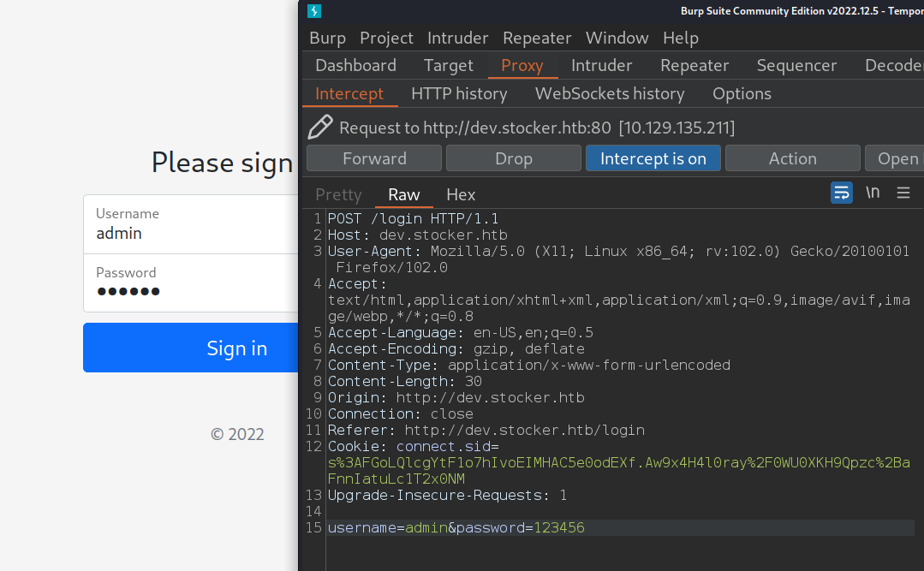Click the Password input field
Image resolution: width=924 pixels, height=571 pixels.
pyautogui.click(x=190, y=283)
